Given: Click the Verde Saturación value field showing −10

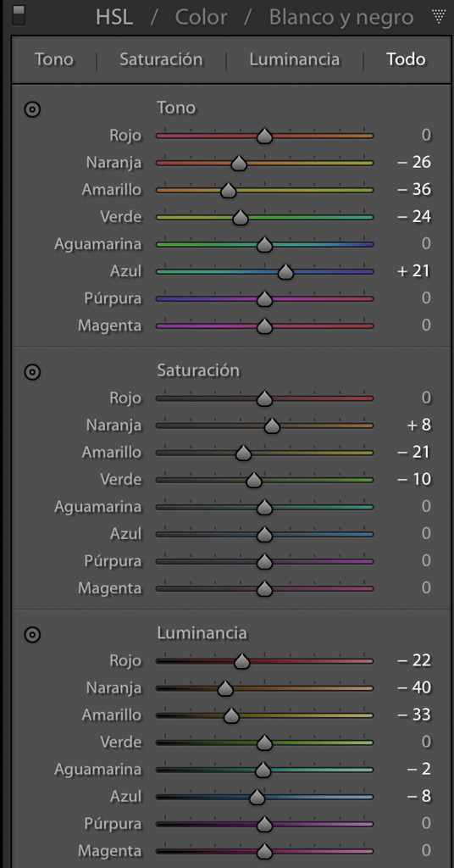Looking at the screenshot, I should pos(414,479).
